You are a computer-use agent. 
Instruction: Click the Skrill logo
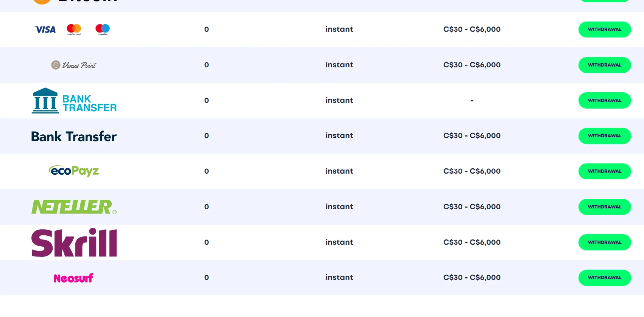[74, 242]
